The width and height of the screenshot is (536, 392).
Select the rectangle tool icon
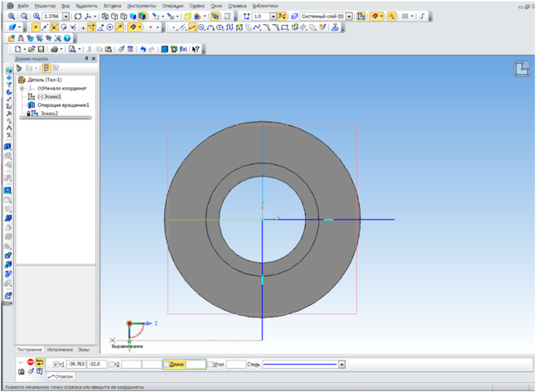click(284, 27)
